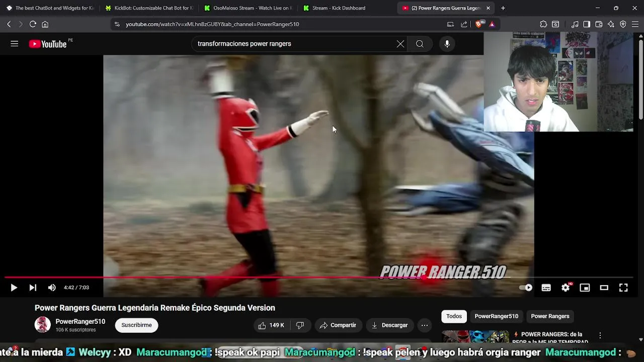
Task: Switch to the KickBot Customizable Chat Bot tab
Action: 149,8
